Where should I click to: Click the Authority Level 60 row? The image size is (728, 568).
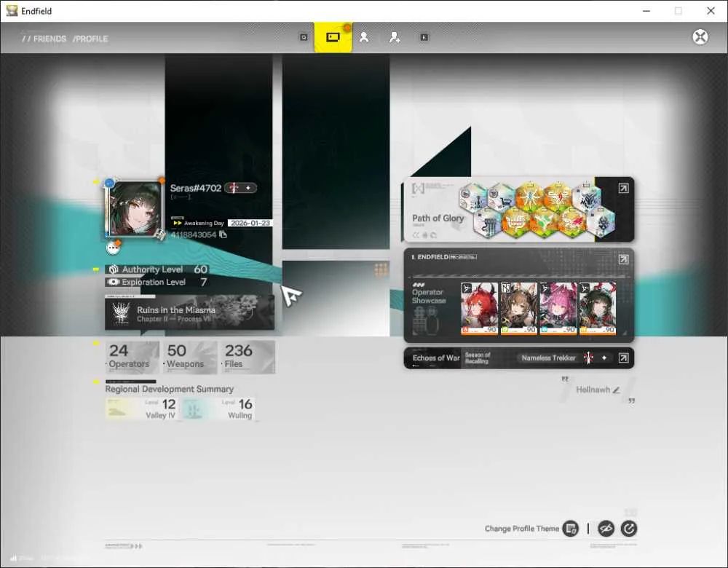pos(157,269)
